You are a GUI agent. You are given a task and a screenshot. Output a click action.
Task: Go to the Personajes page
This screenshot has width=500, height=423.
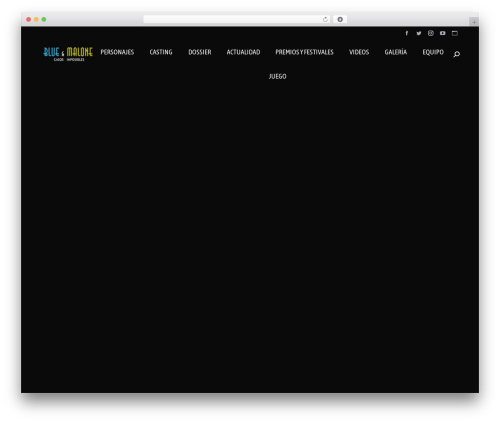[117, 52]
